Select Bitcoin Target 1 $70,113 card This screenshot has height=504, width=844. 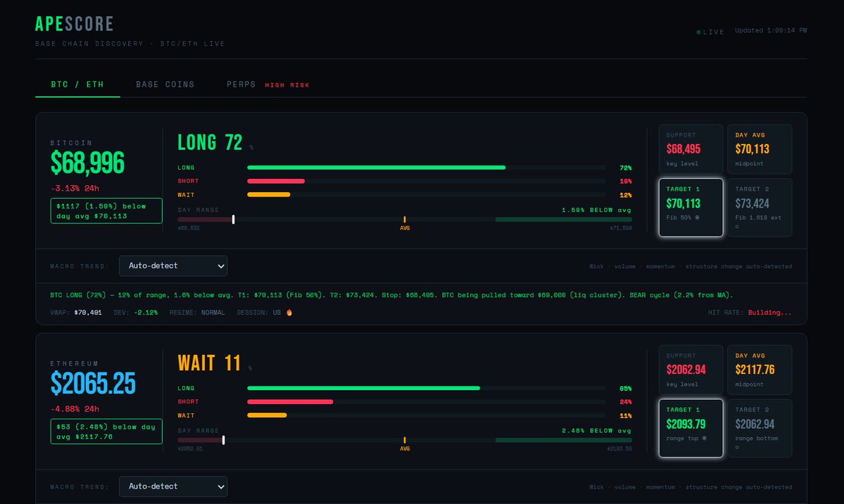(691, 208)
